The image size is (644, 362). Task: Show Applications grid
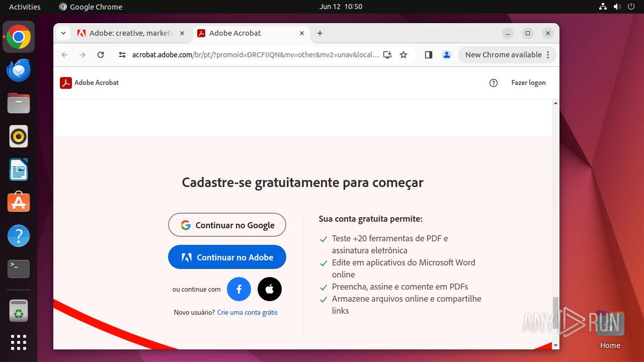[19, 342]
